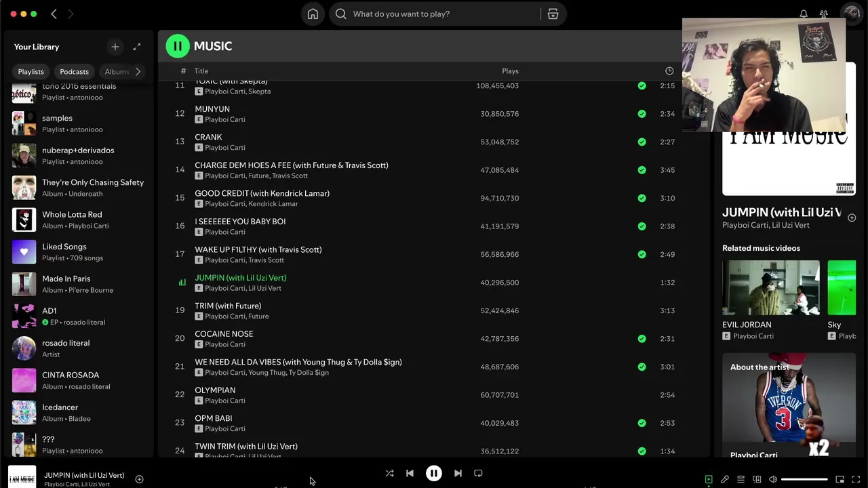Adjust the volume slider
The width and height of the screenshot is (868, 488).
804,479
